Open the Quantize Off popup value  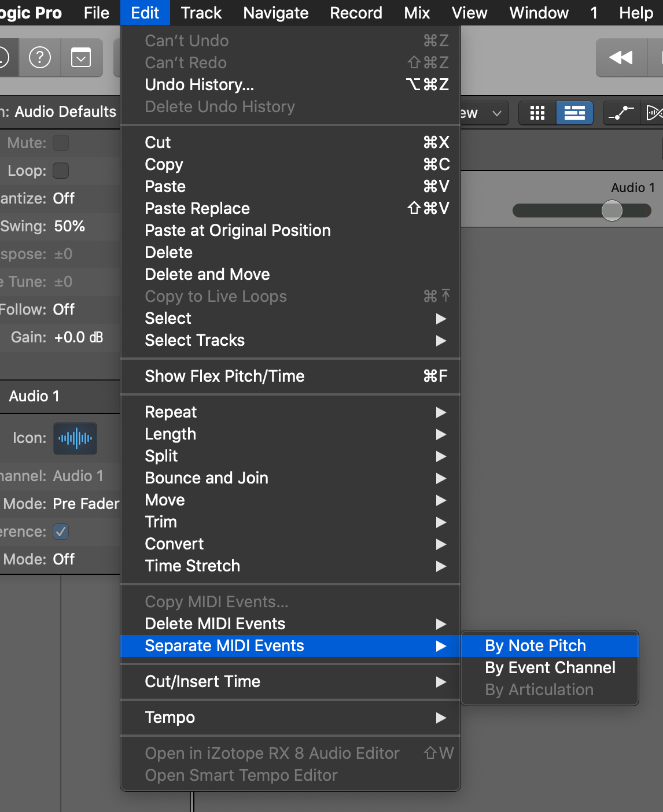[x=64, y=198]
